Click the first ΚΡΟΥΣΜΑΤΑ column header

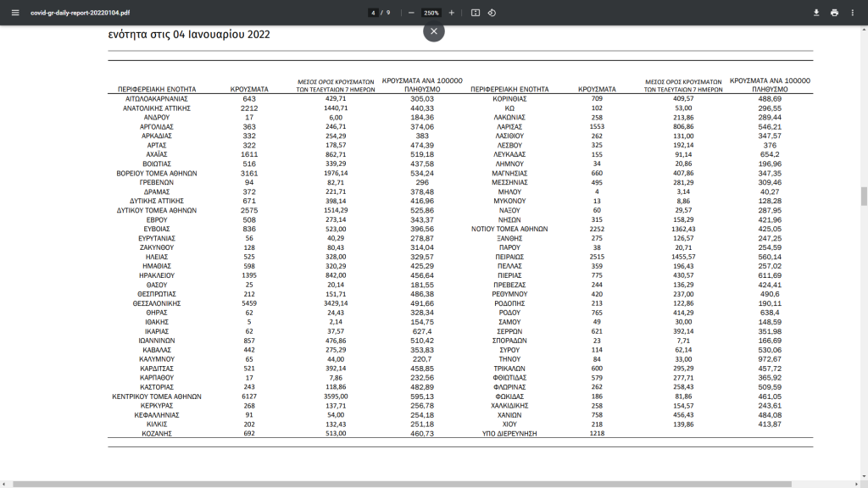249,89
